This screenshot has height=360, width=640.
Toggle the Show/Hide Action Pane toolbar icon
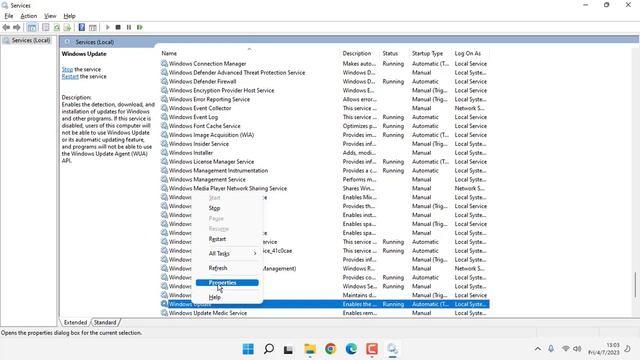pos(93,27)
